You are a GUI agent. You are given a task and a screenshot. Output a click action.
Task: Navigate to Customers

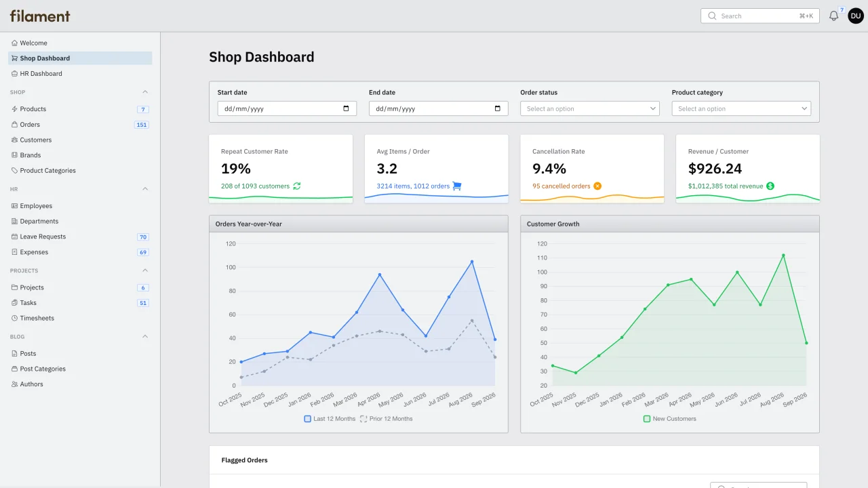click(x=80, y=140)
